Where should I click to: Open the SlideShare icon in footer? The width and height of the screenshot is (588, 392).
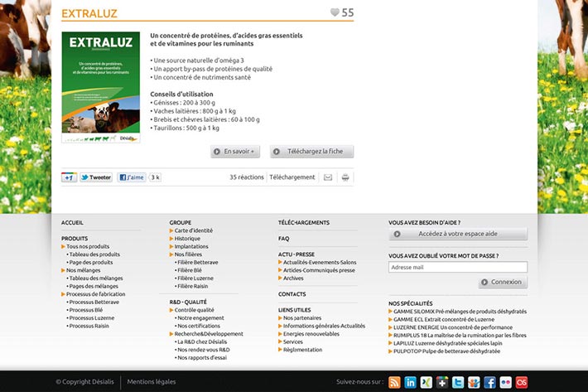474,382
